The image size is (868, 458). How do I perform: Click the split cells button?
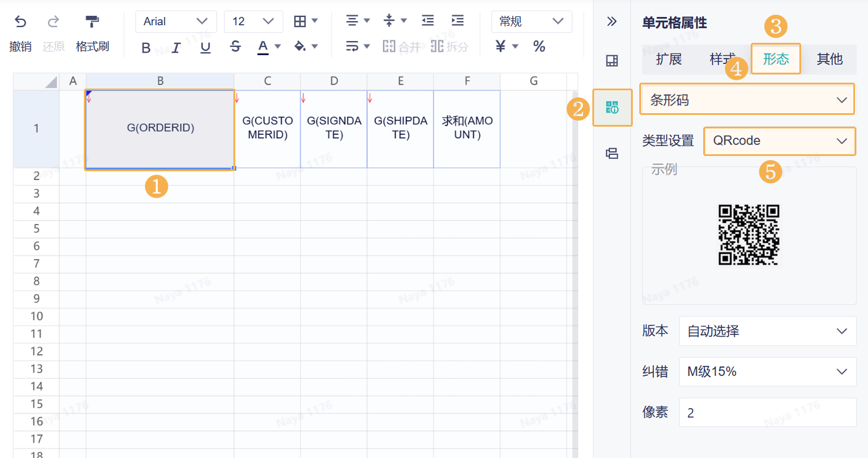(449, 47)
